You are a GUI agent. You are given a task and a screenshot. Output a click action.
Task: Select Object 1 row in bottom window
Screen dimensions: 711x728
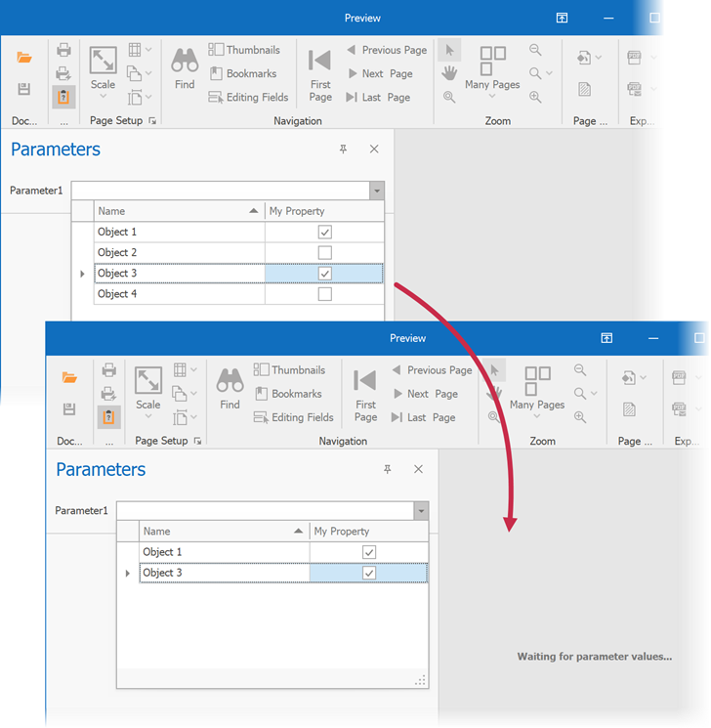pos(283,552)
